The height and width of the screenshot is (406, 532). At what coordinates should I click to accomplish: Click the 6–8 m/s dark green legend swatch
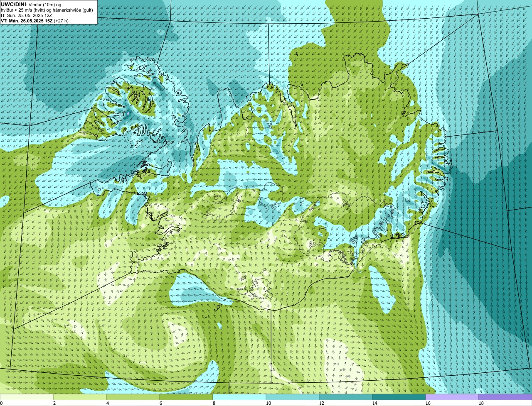(x=186, y=397)
